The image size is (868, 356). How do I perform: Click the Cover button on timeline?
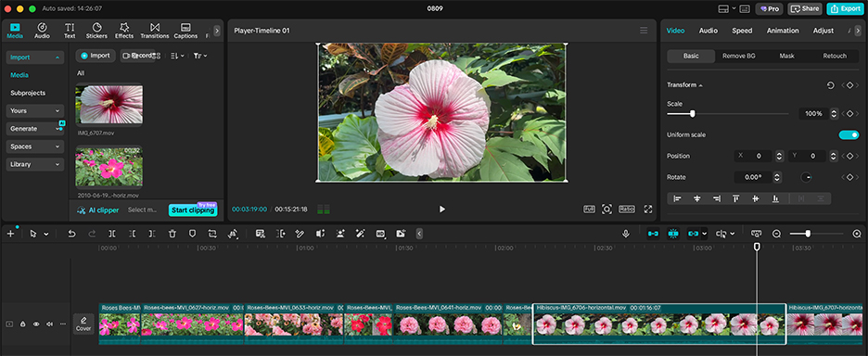(x=83, y=324)
